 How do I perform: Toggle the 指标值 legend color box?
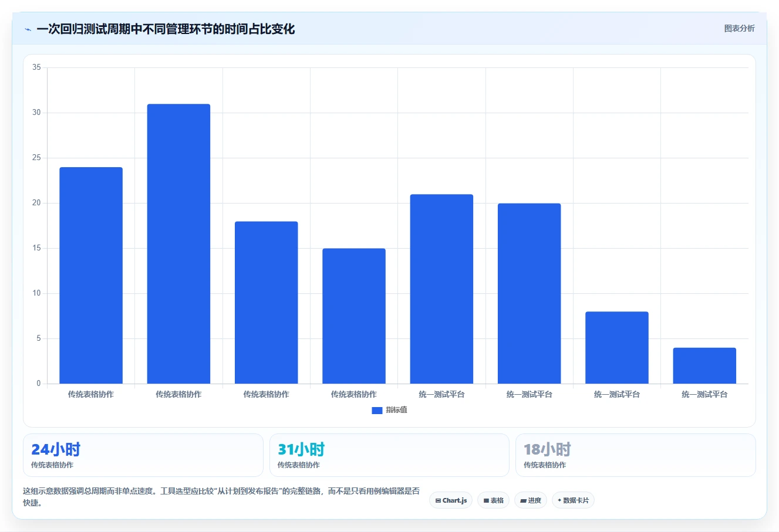click(377, 411)
